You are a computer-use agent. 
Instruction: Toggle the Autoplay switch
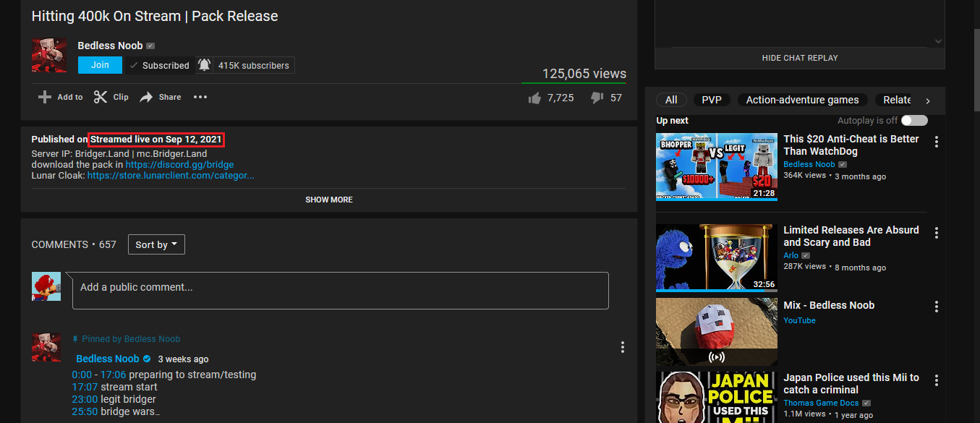click(x=914, y=121)
